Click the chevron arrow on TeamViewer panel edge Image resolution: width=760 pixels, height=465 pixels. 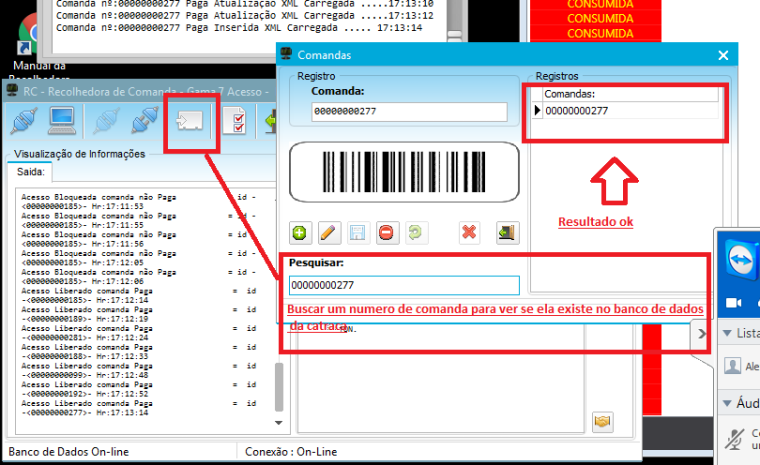[702, 334]
